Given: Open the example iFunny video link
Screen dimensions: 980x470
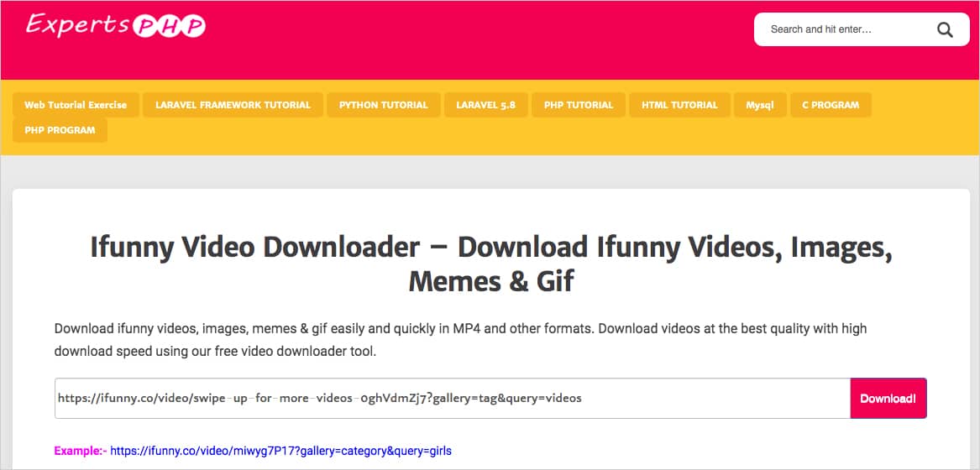Looking at the screenshot, I should 280,451.
